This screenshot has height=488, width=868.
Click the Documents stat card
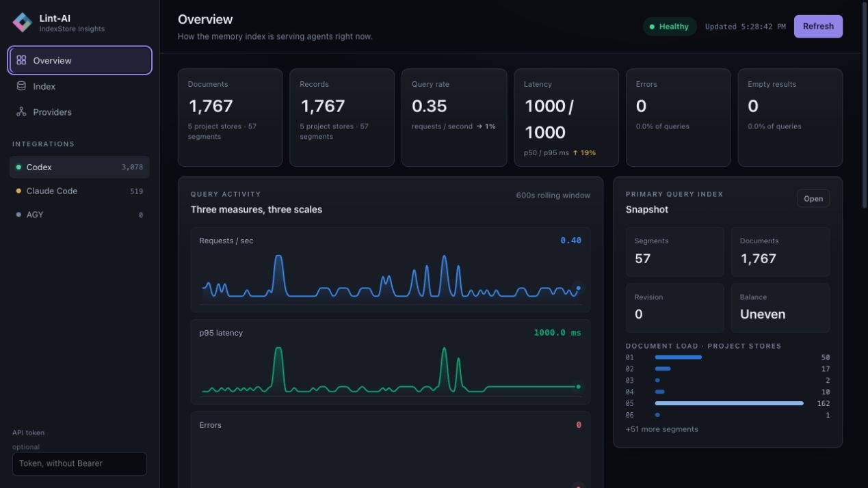[230, 118]
